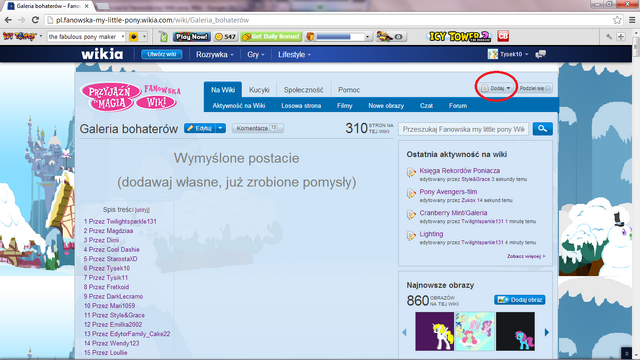Click the Edytuj button
This screenshot has height=360, width=640.
point(200,128)
